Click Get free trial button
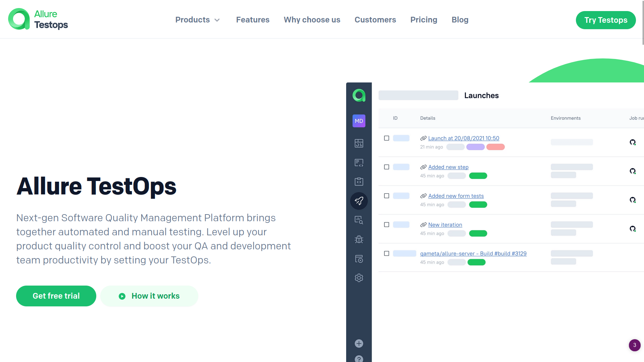This screenshot has height=362, width=644. (x=56, y=296)
